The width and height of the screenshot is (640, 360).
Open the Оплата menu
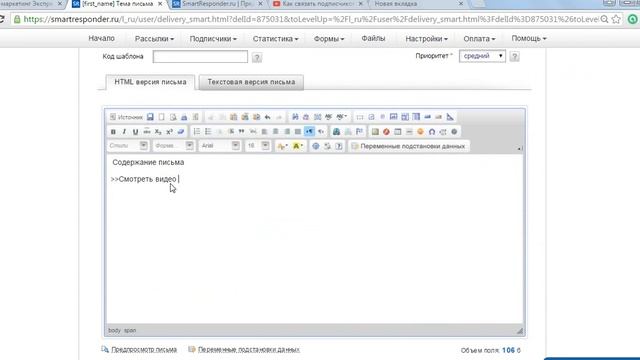(x=479, y=39)
